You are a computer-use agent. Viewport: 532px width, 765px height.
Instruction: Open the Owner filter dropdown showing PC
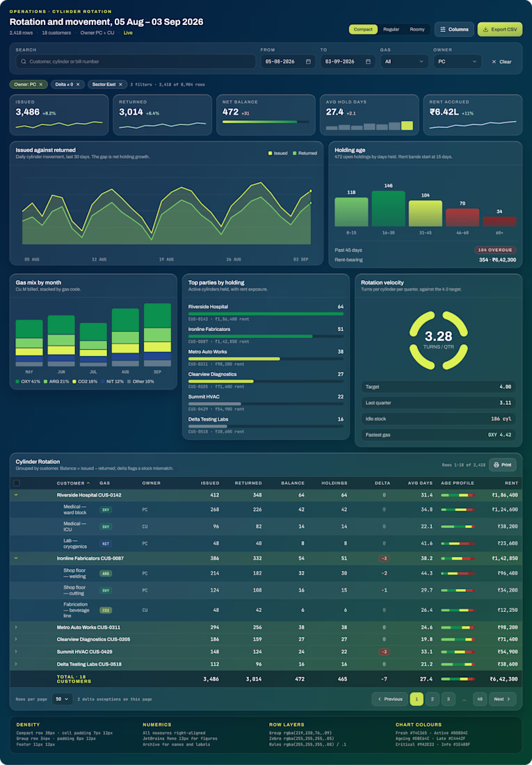click(x=458, y=61)
